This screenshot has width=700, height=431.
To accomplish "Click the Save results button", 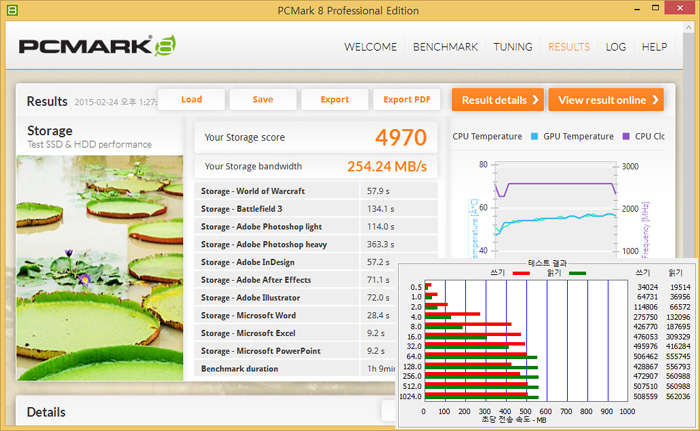I will click(x=263, y=99).
